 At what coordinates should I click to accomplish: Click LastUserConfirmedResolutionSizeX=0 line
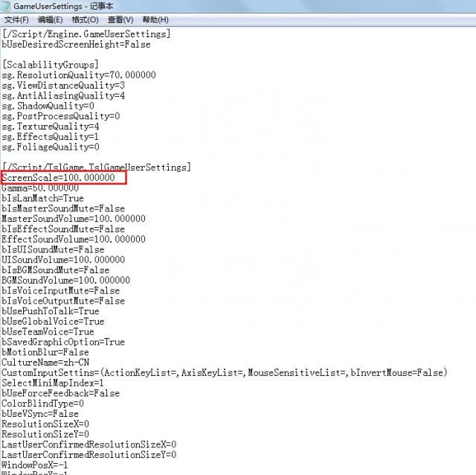click(x=89, y=445)
